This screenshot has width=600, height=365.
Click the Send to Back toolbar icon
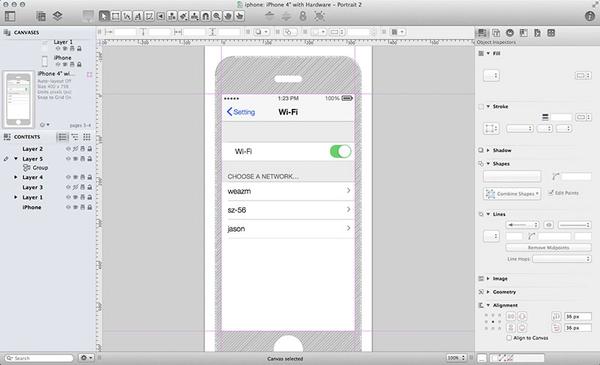click(x=286, y=16)
